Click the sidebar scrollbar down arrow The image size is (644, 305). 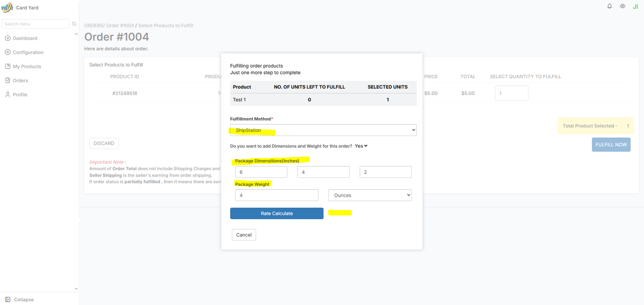[76, 289]
